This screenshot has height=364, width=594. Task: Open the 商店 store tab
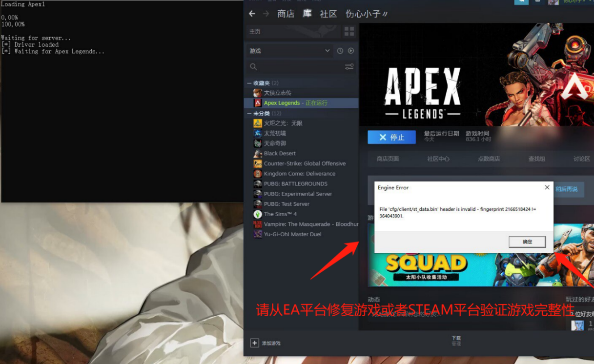click(286, 14)
